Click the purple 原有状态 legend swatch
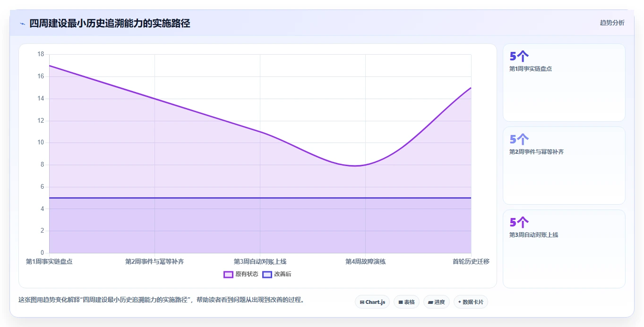 pos(228,274)
